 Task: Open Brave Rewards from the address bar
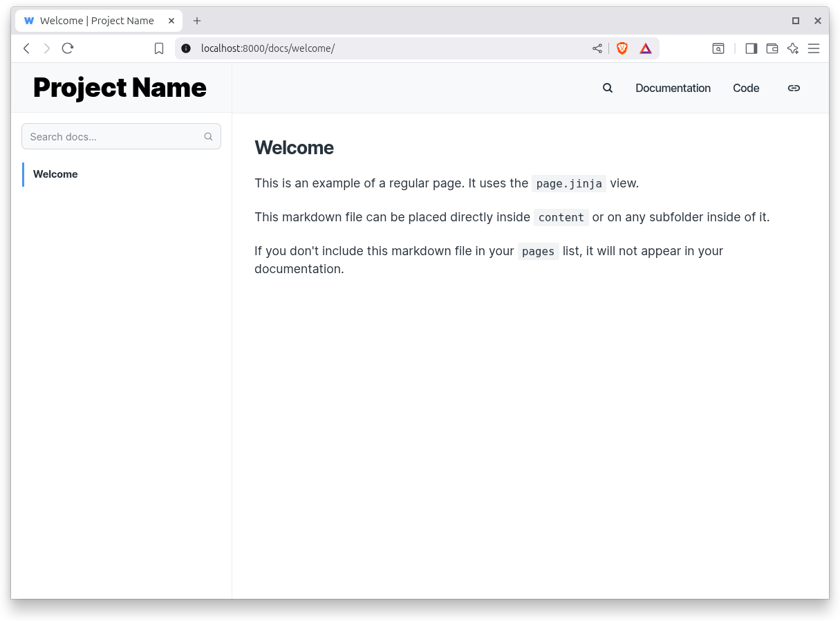[645, 48]
